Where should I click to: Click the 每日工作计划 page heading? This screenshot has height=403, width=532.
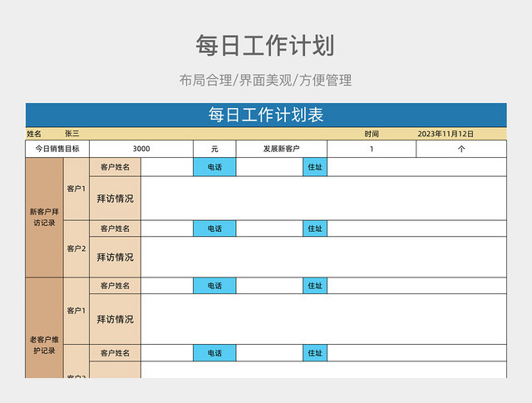265,46
